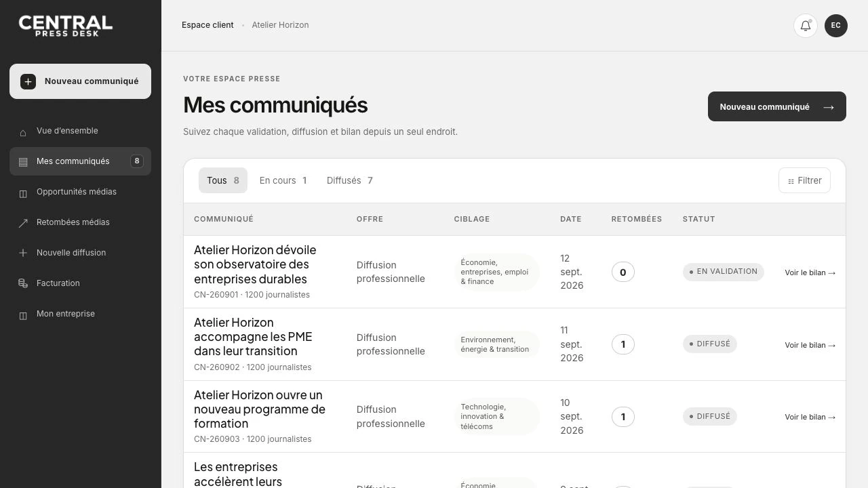The height and width of the screenshot is (488, 868).
Task: Click Environnement, énergie & transition tag
Action: 496,344
